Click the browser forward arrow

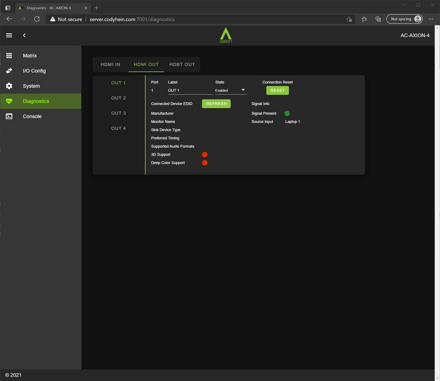click(x=23, y=19)
